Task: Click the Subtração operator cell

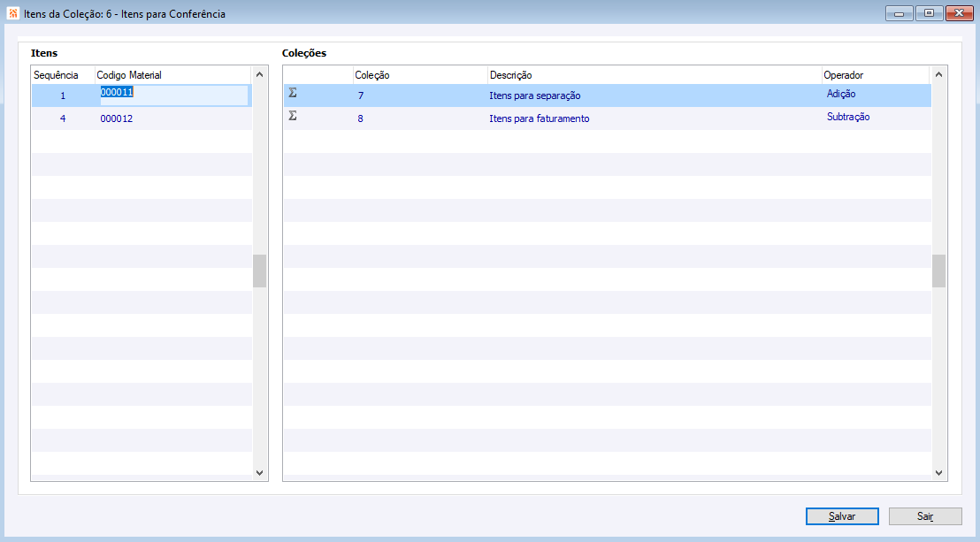Action: point(848,117)
